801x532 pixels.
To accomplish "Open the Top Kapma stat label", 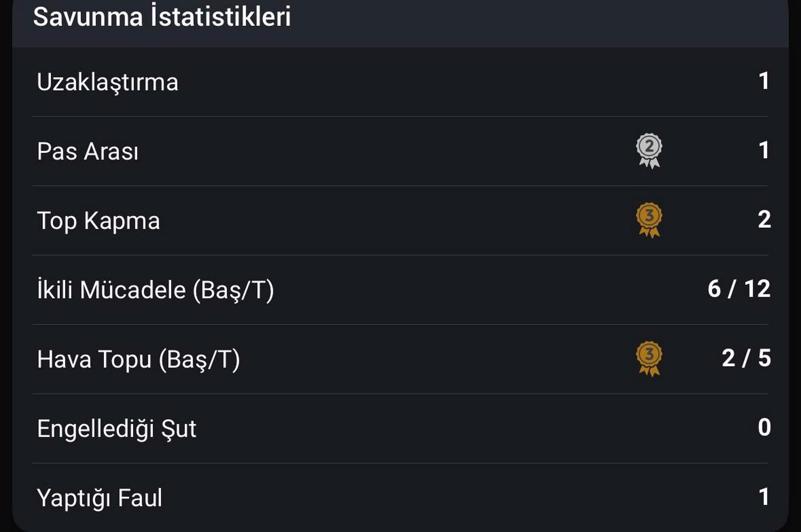I will 99,221.
